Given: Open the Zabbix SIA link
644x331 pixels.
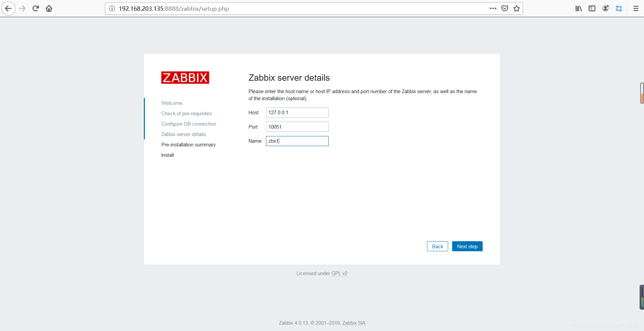Looking at the screenshot, I should (354, 323).
